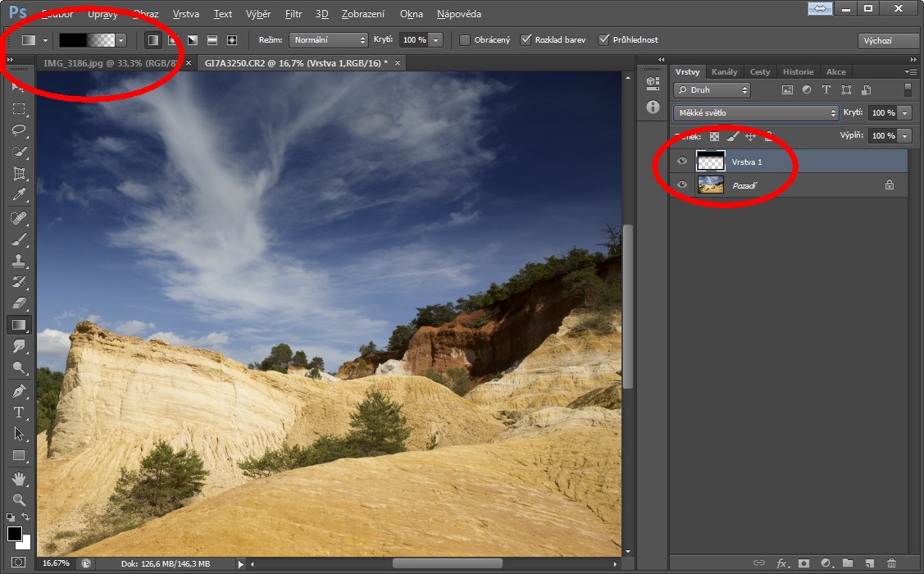Open the Filtr menu

click(x=294, y=14)
